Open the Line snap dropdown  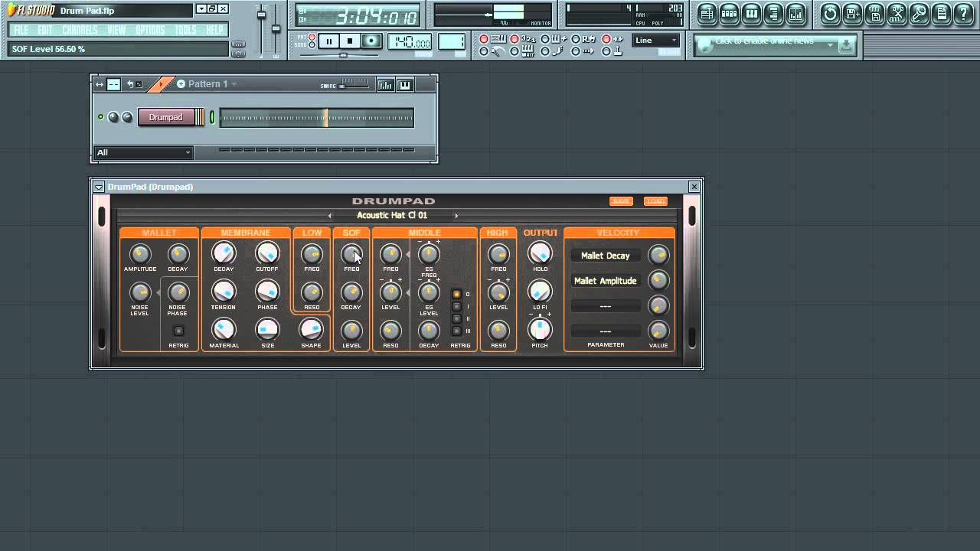(x=656, y=41)
